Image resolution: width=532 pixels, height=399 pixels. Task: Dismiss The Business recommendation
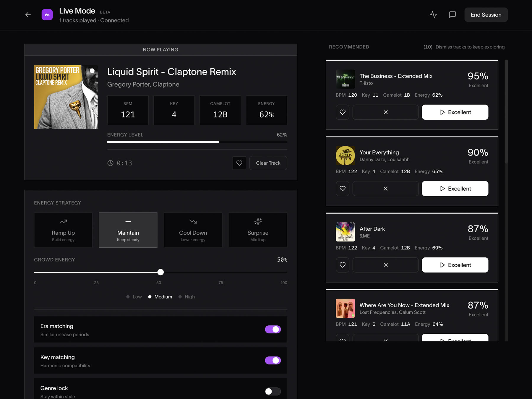(x=386, y=112)
